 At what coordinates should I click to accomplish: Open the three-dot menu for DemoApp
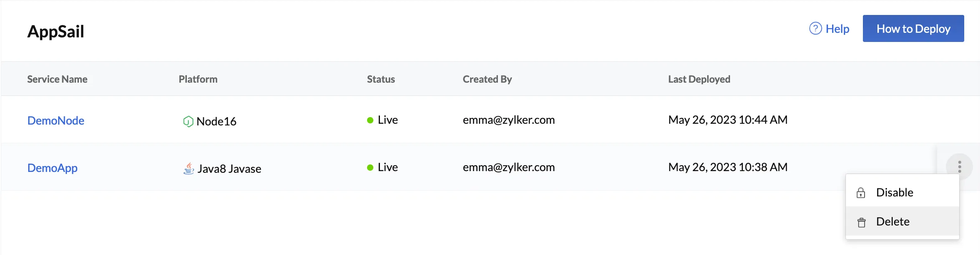[x=960, y=167]
